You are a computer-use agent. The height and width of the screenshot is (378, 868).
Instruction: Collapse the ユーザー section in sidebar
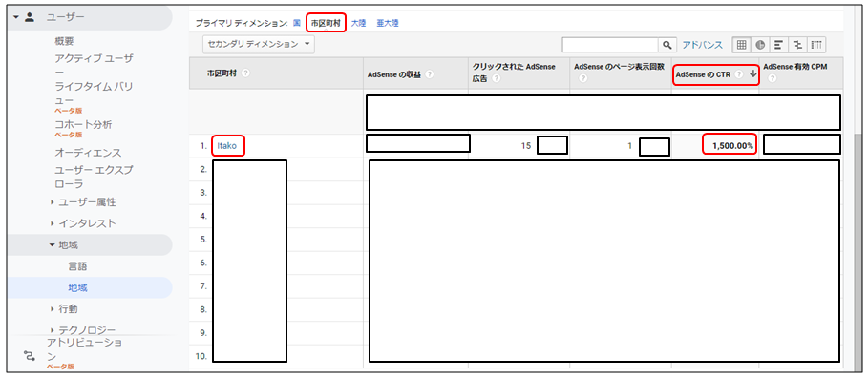point(16,17)
